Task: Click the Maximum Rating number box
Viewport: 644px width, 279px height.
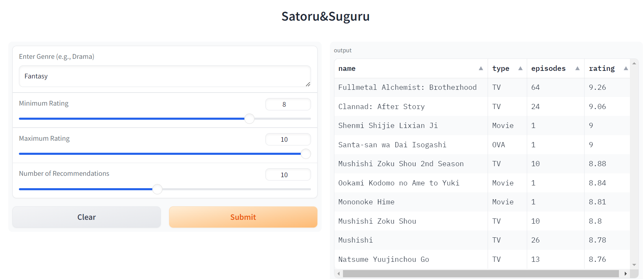Action: coord(288,140)
